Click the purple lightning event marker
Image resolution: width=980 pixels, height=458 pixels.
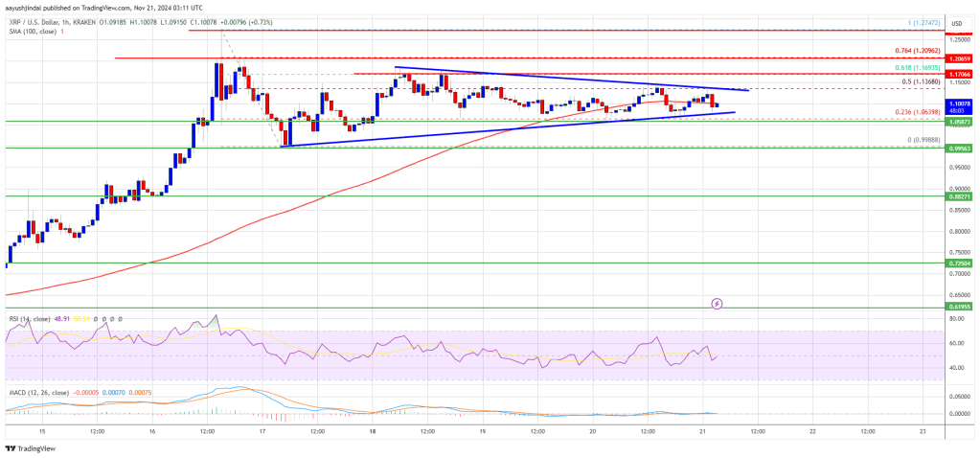pos(718,304)
